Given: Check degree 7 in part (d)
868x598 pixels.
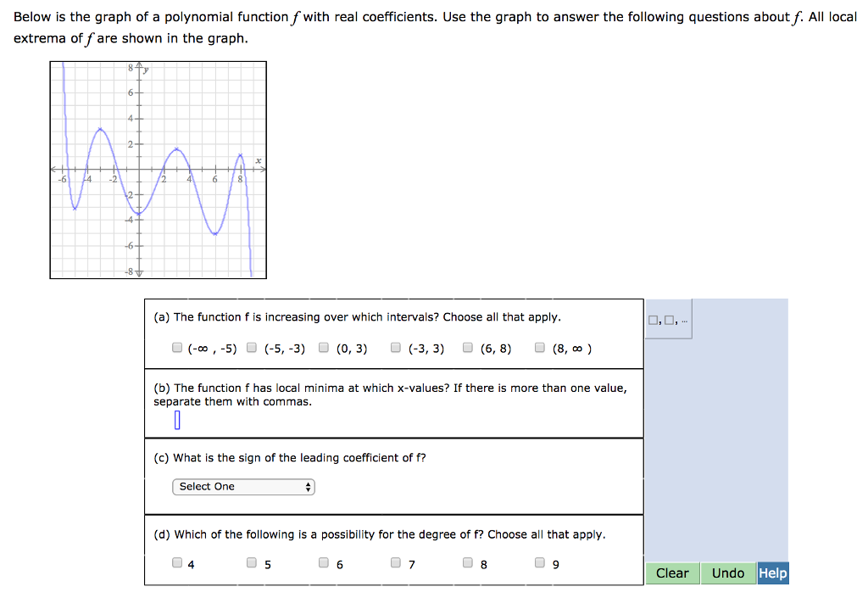Looking at the screenshot, I should pos(395,562).
